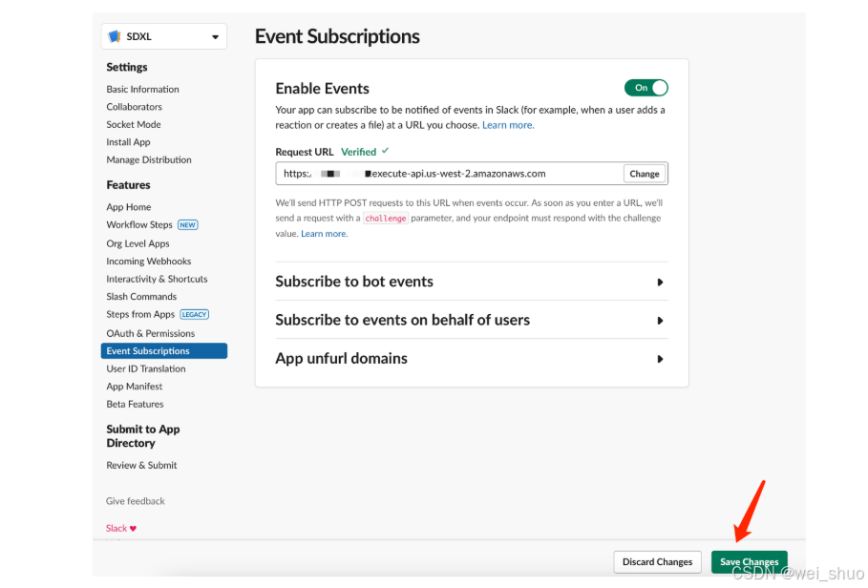Click the Request URL label
The height and width of the screenshot is (588, 868).
coord(305,152)
